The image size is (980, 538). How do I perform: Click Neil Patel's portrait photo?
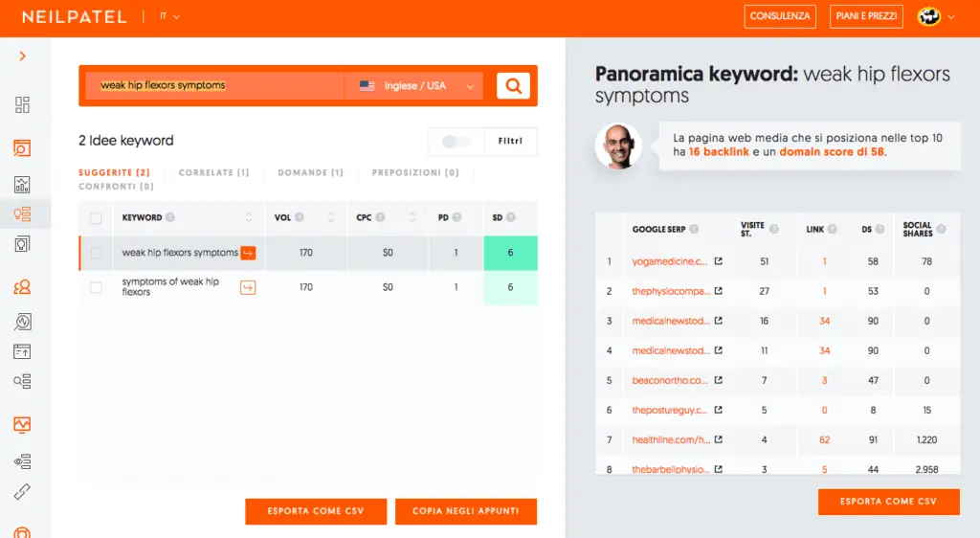point(618,146)
